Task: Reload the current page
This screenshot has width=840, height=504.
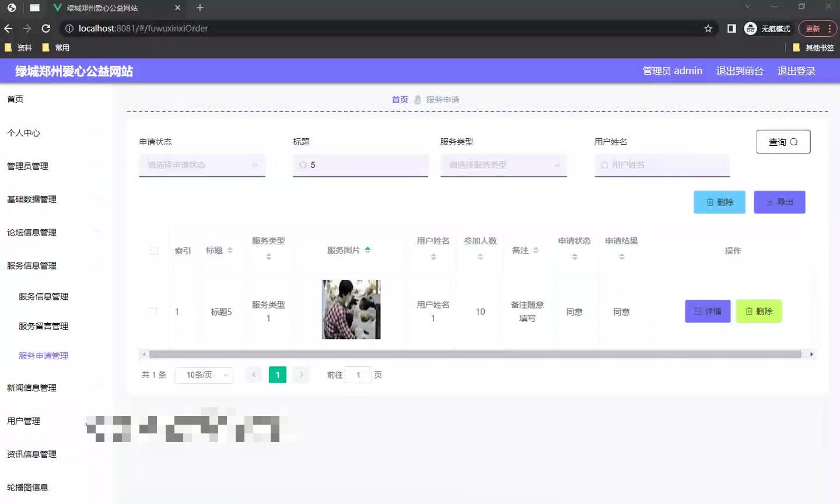Action: (46, 29)
